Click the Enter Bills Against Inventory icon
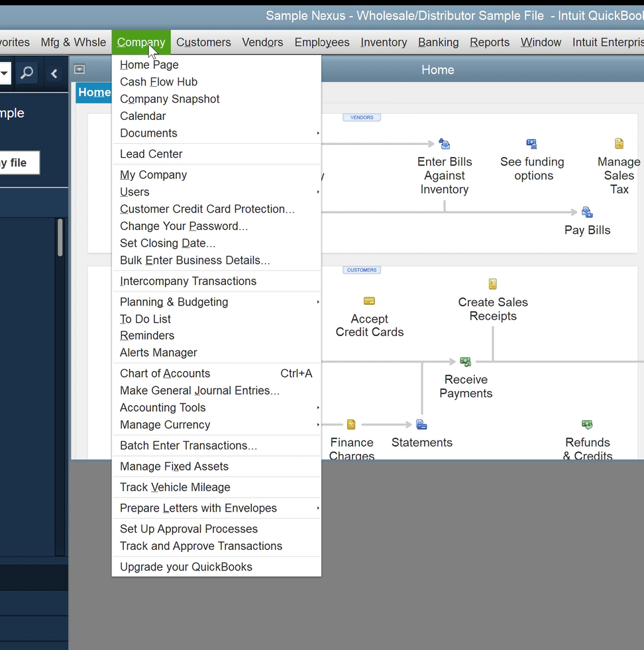Image resolution: width=644 pixels, height=650 pixels. (x=445, y=144)
